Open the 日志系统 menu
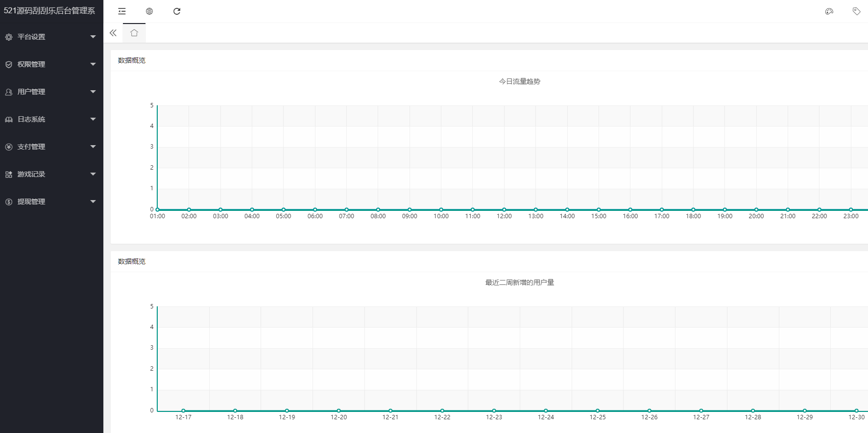Image resolution: width=868 pixels, height=433 pixels. point(51,119)
